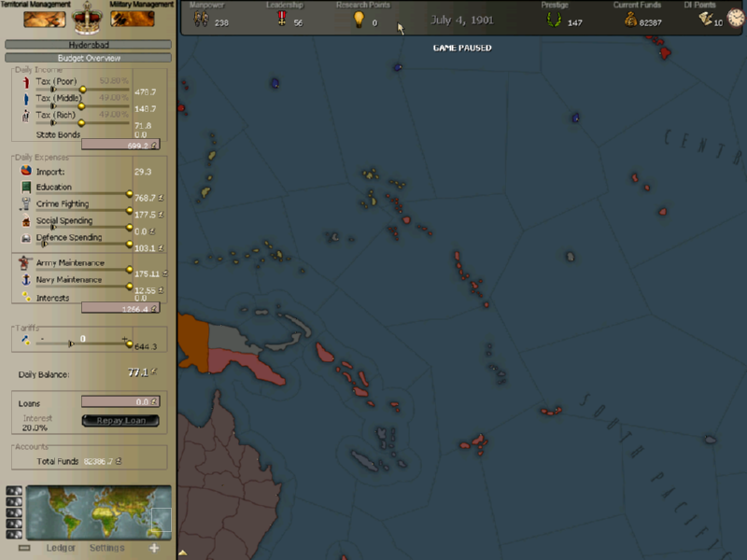Click the clock game speed icon
The image size is (747, 560).
coord(736,18)
